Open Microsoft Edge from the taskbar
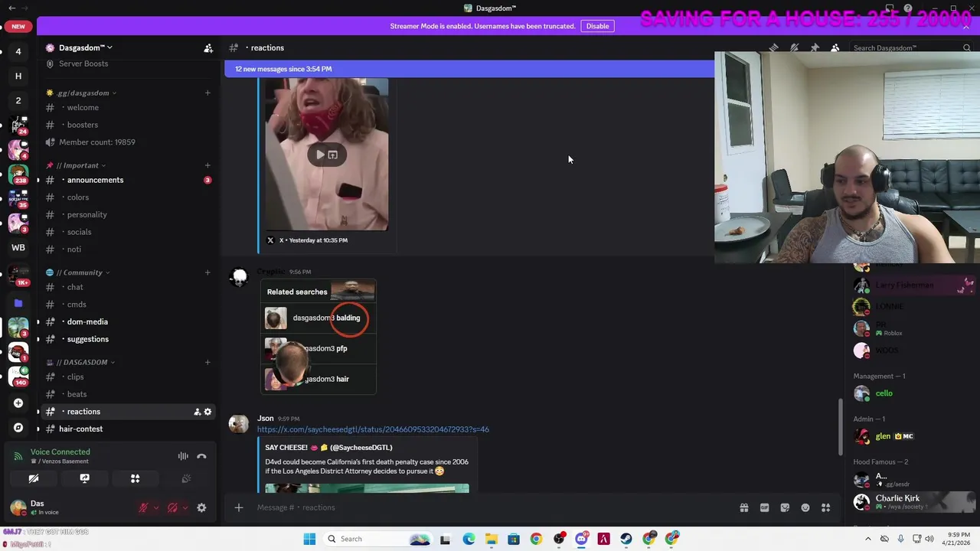The height and width of the screenshot is (551, 980). point(469,539)
